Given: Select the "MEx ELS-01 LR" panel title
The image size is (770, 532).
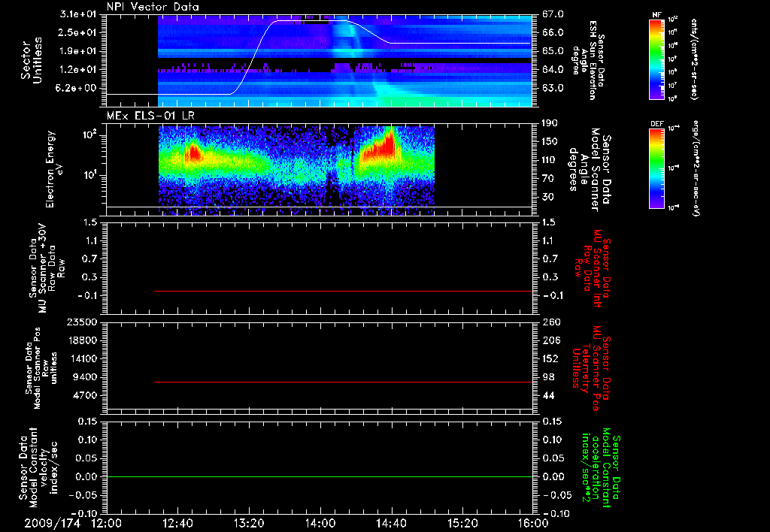Looking at the screenshot, I should (x=150, y=116).
